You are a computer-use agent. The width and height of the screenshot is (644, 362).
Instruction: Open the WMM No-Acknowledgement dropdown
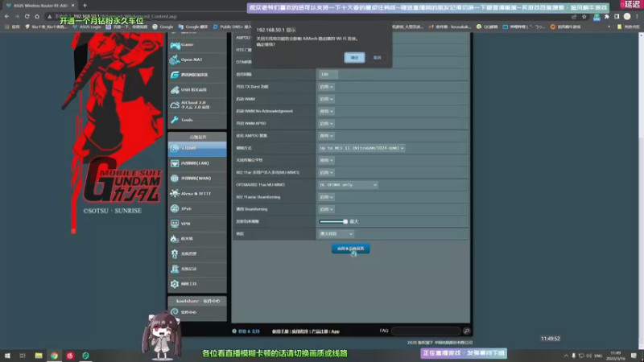tap(326, 111)
